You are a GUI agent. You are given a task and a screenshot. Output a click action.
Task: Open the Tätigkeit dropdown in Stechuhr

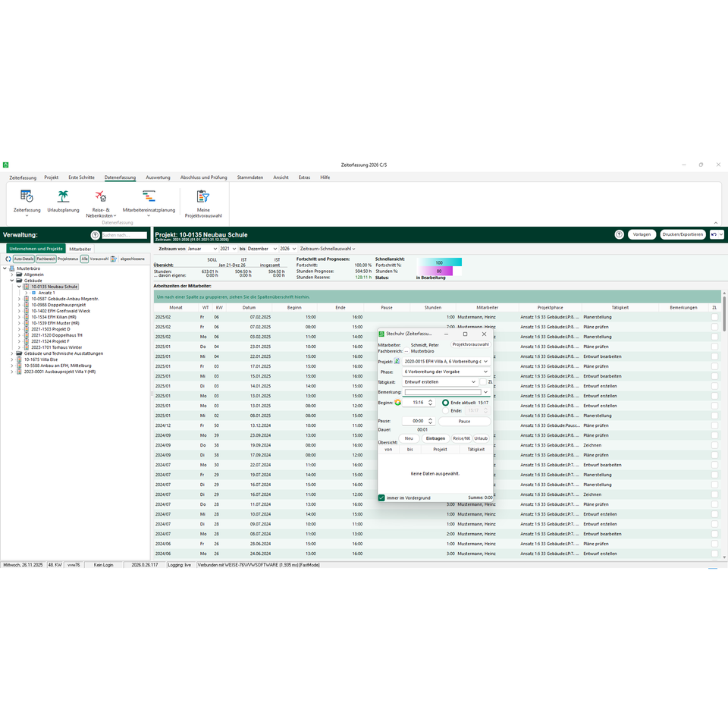pyautogui.click(x=473, y=381)
